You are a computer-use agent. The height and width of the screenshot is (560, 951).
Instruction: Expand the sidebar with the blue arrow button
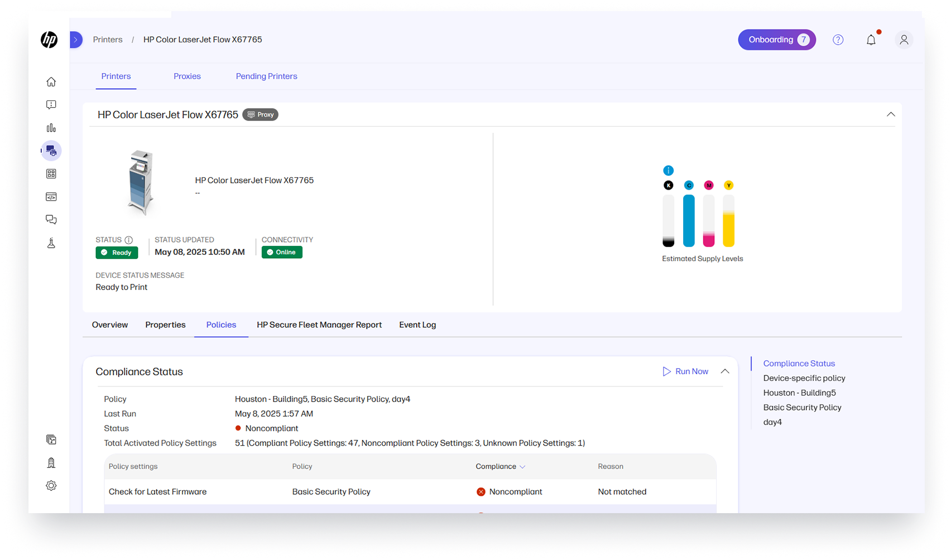76,40
